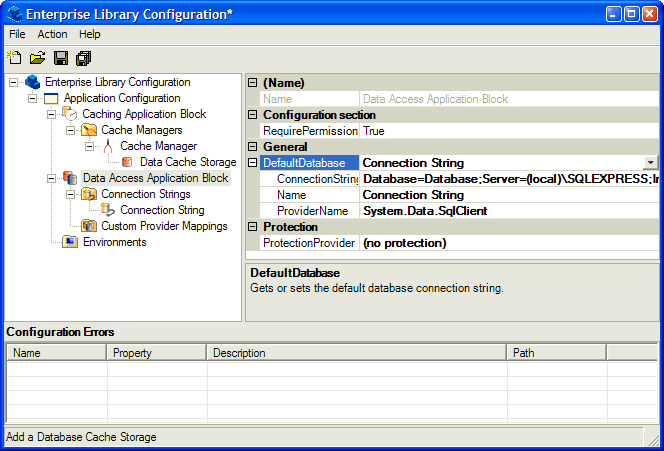Select the ProtectionProvider property label
Image resolution: width=664 pixels, height=451 pixels.
point(309,243)
